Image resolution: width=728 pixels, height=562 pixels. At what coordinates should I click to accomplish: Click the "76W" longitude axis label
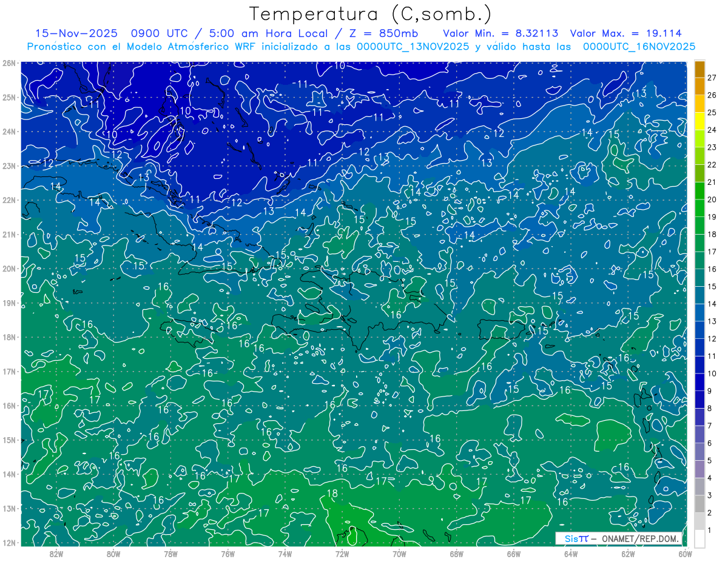click(x=227, y=553)
